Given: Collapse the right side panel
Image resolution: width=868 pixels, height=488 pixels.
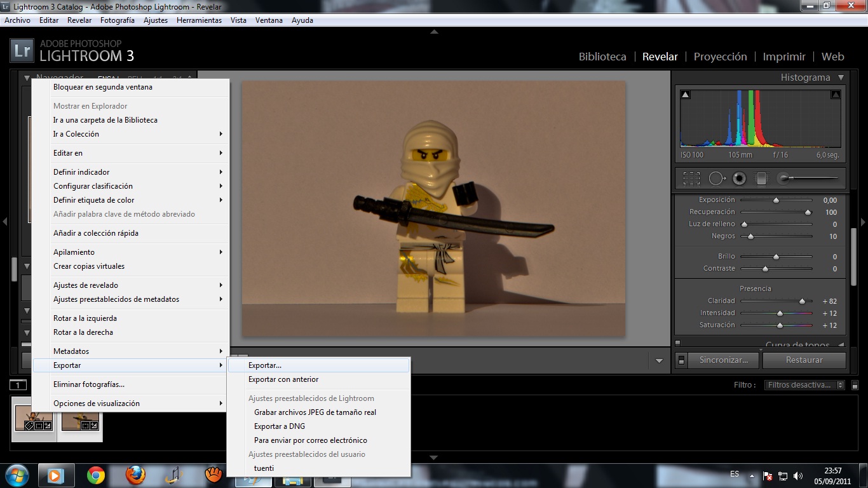Looking at the screenshot, I should point(863,222).
